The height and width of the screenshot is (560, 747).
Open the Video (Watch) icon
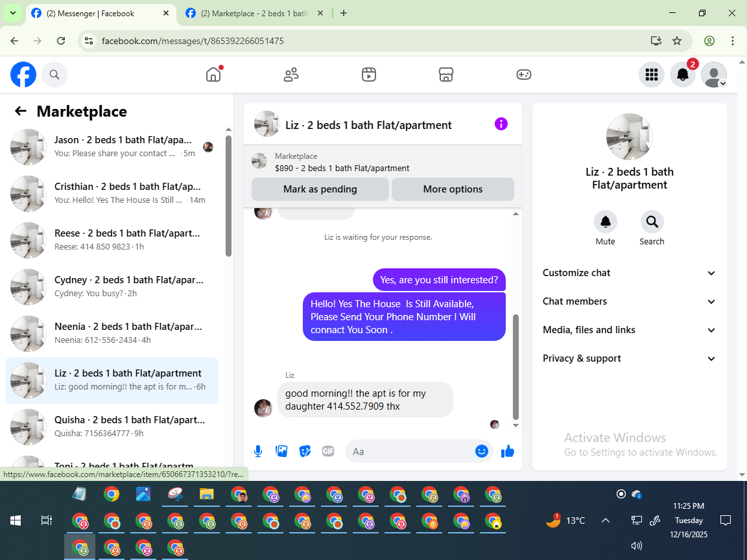click(x=369, y=75)
